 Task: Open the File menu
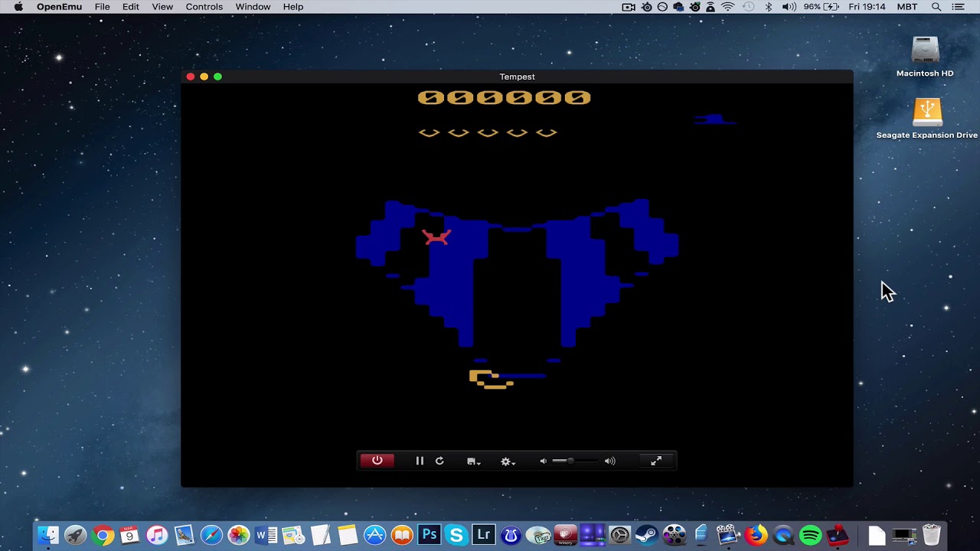pos(102,7)
